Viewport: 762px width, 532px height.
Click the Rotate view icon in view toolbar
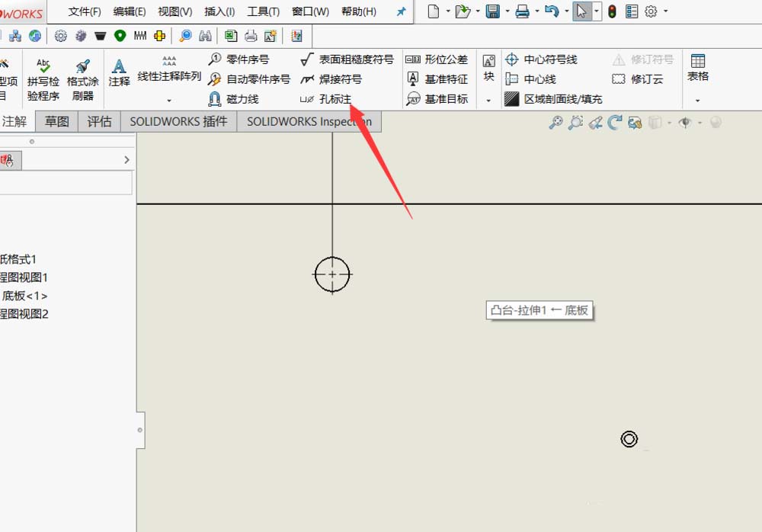pyautogui.click(x=615, y=123)
